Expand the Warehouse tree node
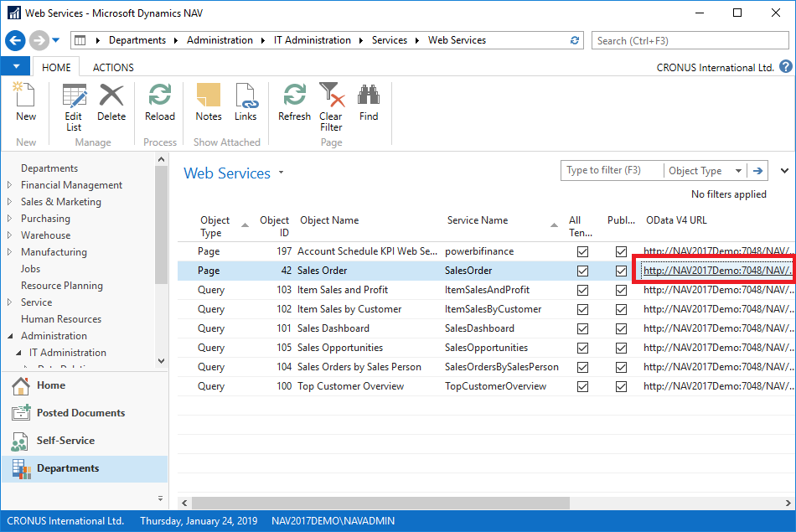796x532 pixels. point(10,235)
